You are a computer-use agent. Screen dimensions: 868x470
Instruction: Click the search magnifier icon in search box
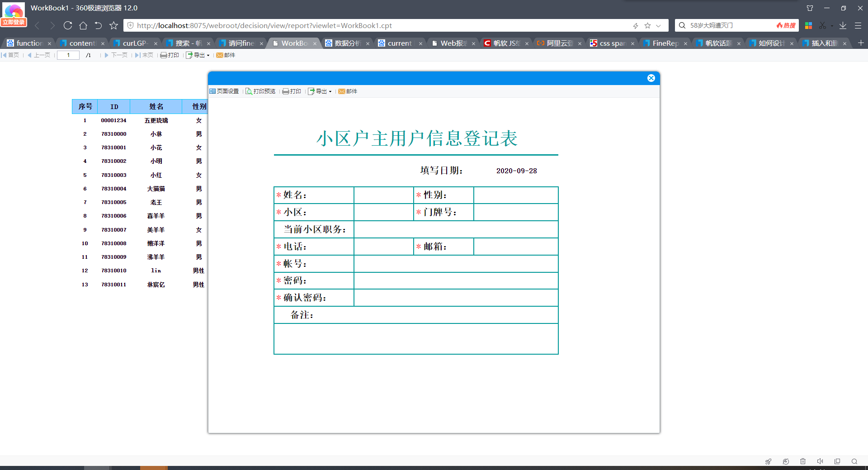[x=682, y=25]
